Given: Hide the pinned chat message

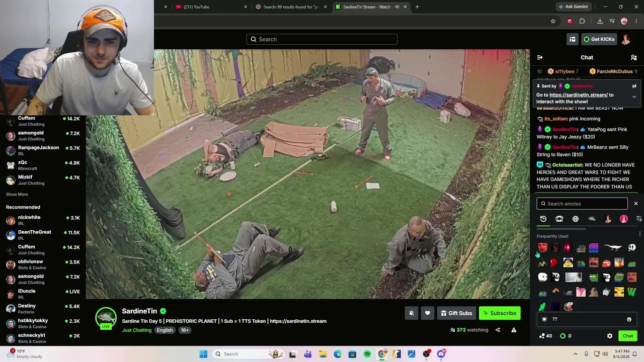Looking at the screenshot, I should tap(634, 86).
